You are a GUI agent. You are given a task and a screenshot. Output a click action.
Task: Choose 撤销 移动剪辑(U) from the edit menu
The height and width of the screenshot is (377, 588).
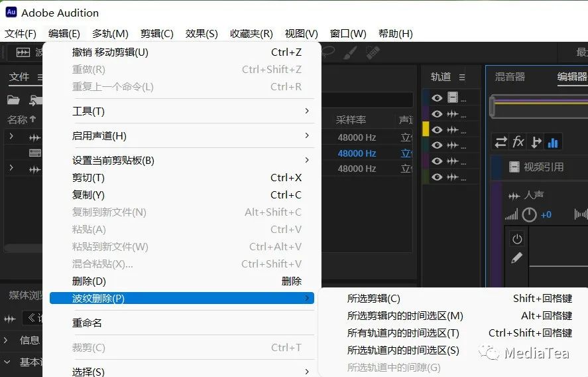(182, 52)
